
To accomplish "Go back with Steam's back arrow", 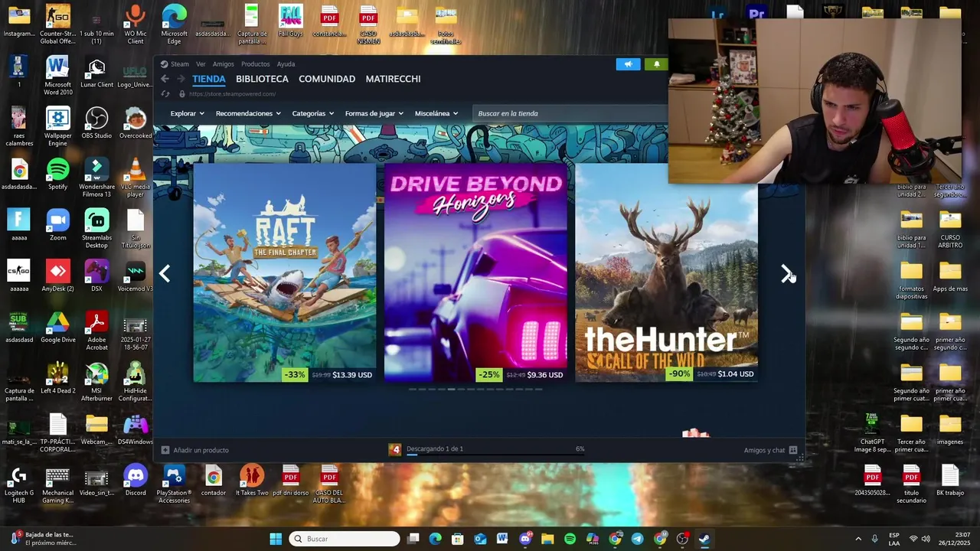I will [165, 79].
